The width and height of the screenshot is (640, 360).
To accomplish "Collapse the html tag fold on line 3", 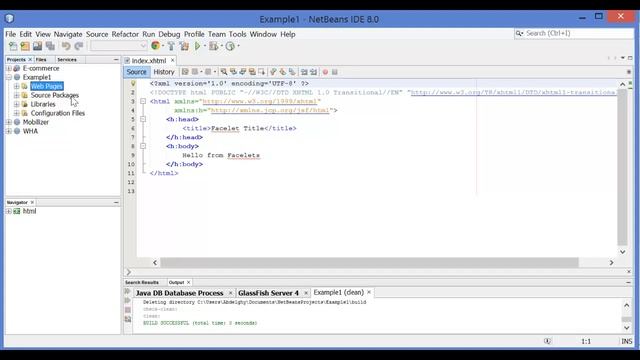I will point(143,101).
